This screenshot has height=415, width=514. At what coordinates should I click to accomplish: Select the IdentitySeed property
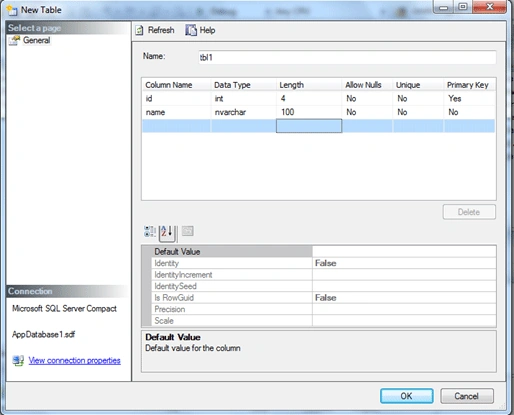(232, 286)
